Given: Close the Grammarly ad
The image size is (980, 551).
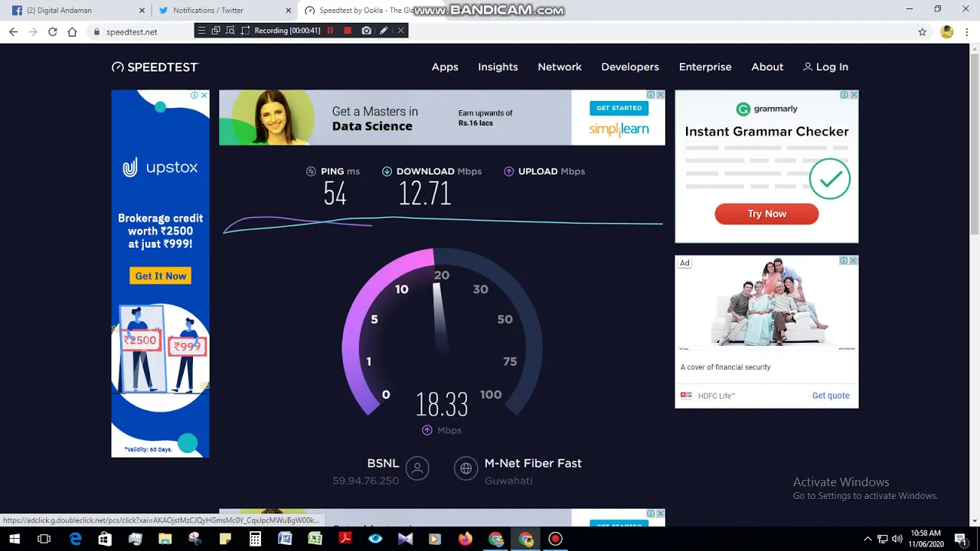Looking at the screenshot, I should click(x=854, y=95).
